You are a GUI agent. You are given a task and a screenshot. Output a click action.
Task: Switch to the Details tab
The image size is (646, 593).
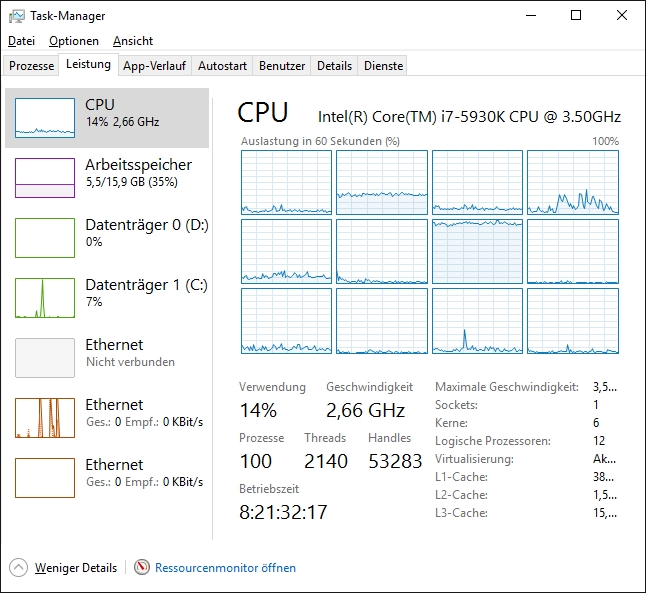pos(334,66)
